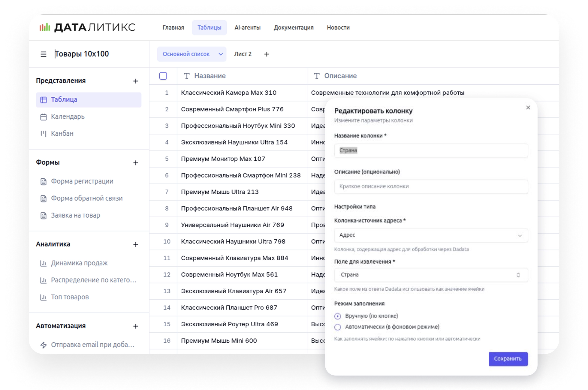
Task: Open the Документация link
Action: [x=293, y=28]
